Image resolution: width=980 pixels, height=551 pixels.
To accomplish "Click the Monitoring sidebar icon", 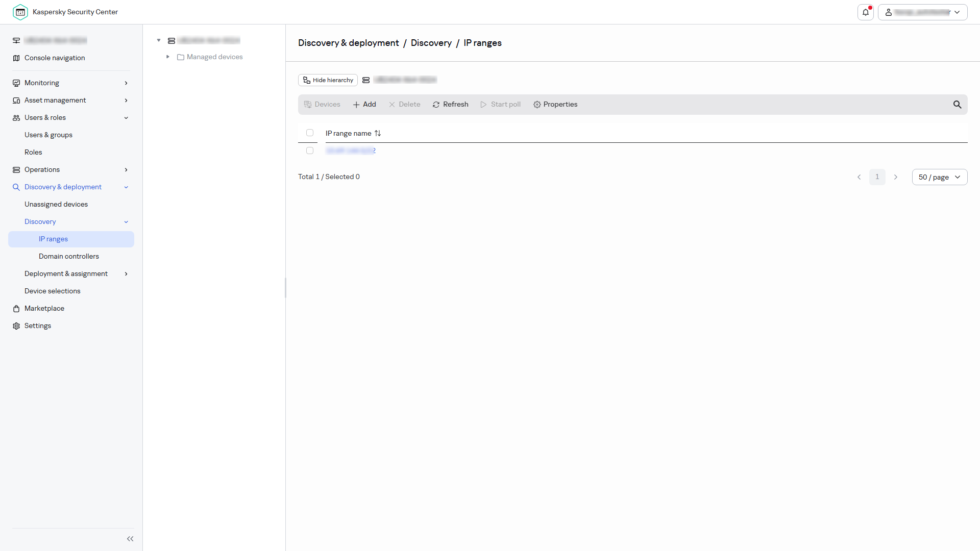I will click(16, 83).
